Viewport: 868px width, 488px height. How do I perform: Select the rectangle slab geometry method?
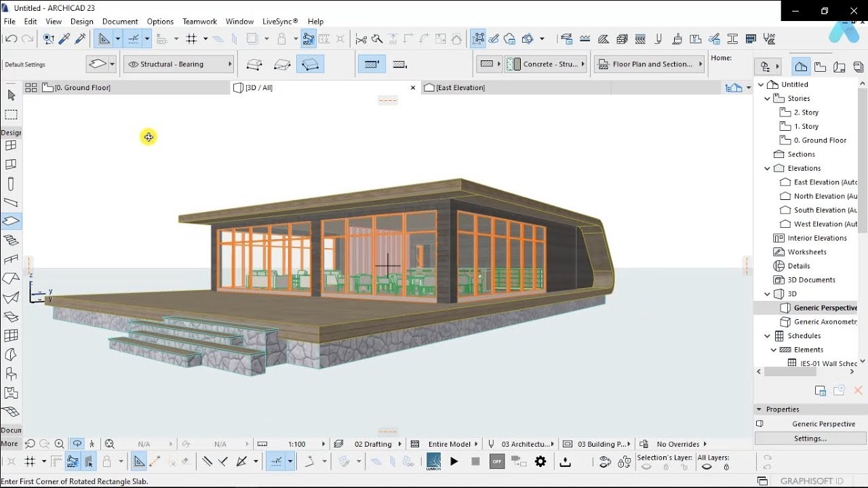[x=282, y=64]
